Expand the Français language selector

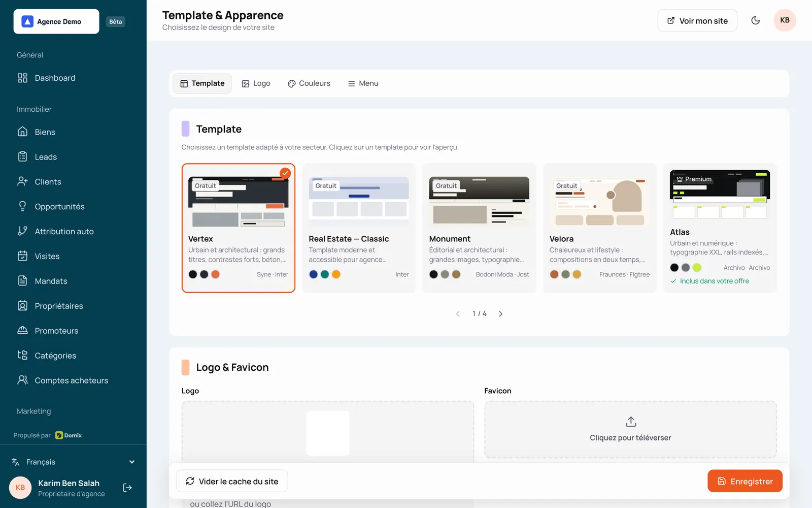(x=73, y=462)
